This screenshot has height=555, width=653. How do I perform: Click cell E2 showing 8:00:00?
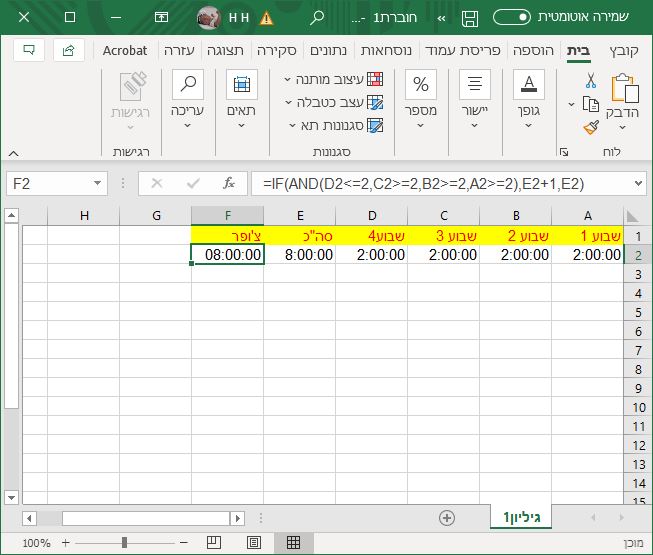pos(299,255)
